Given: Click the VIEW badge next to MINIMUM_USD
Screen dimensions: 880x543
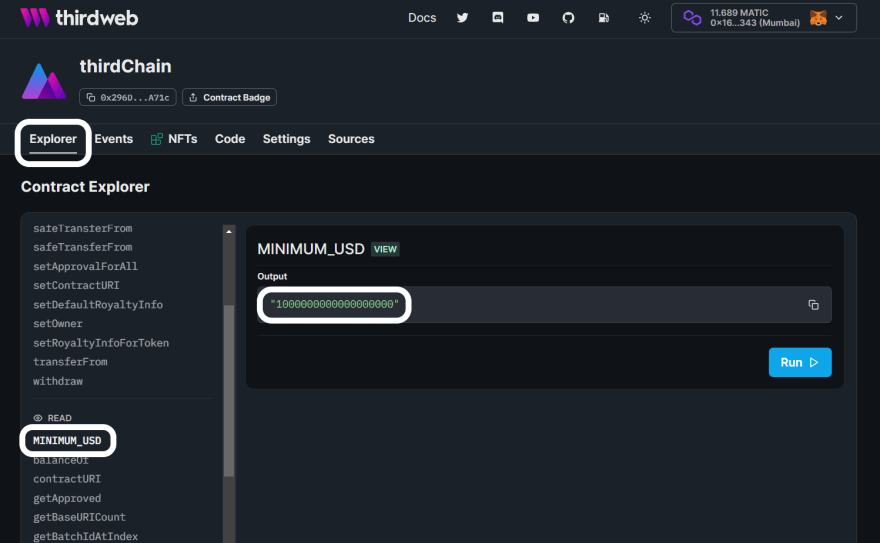Looking at the screenshot, I should [x=385, y=249].
